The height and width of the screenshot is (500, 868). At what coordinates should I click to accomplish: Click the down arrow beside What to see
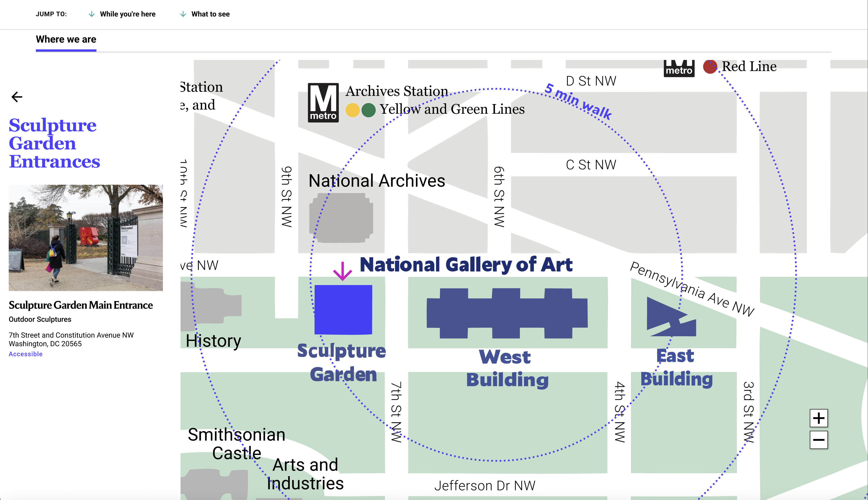pos(183,14)
